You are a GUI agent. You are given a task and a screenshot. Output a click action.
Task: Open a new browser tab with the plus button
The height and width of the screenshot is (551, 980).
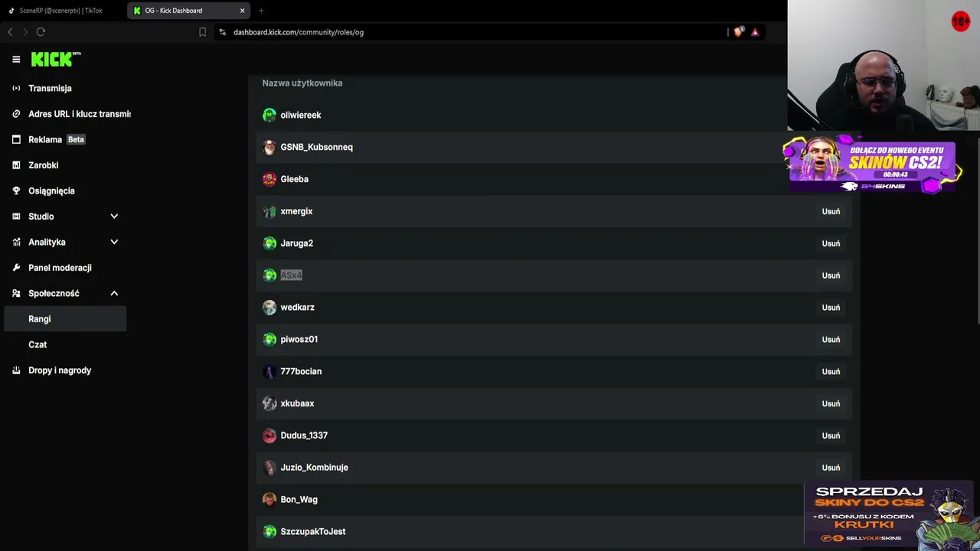pos(261,11)
